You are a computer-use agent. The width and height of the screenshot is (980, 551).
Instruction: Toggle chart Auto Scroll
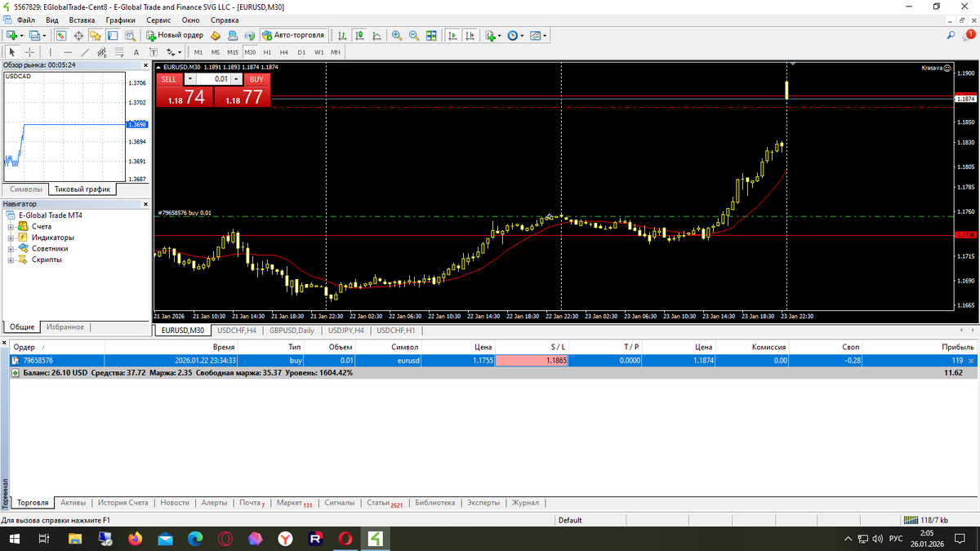click(452, 35)
